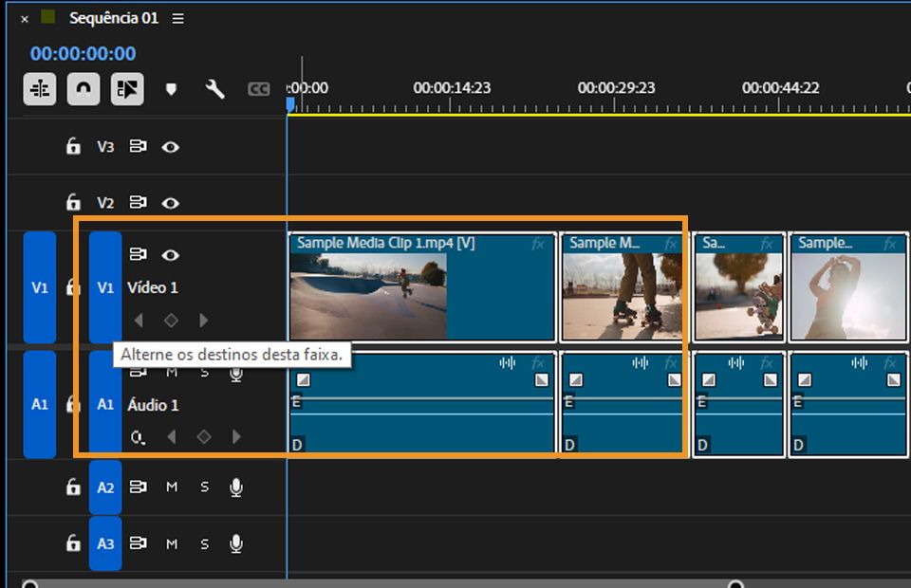The height and width of the screenshot is (588, 911).
Task: Go to previous keyframe on Áudio 1
Action: click(172, 437)
